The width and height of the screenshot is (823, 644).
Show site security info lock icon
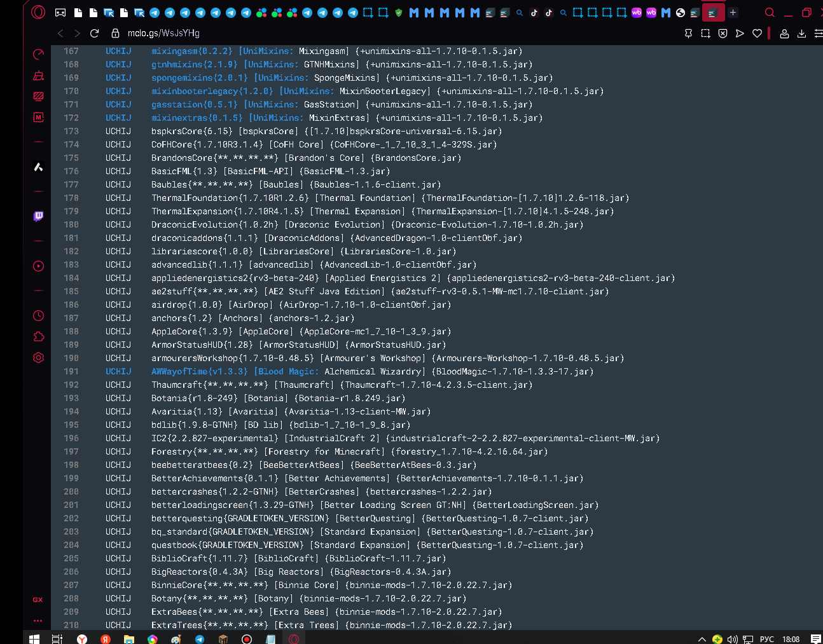(115, 33)
